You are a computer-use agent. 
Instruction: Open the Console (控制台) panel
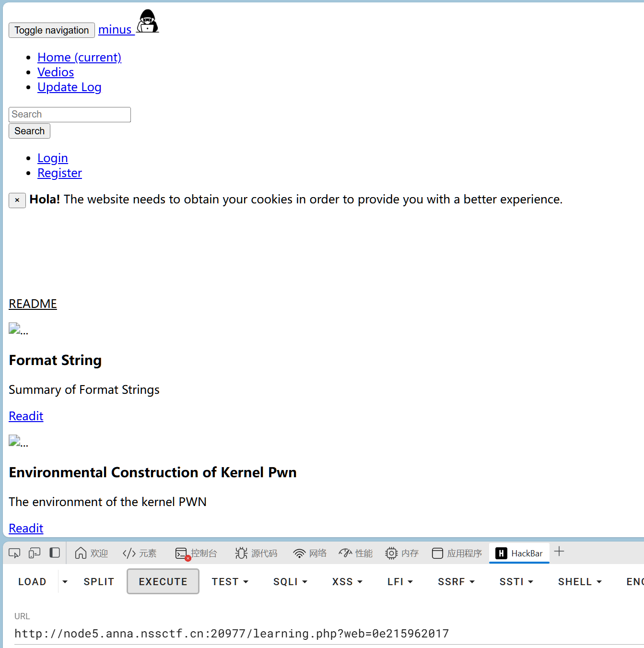[196, 553]
